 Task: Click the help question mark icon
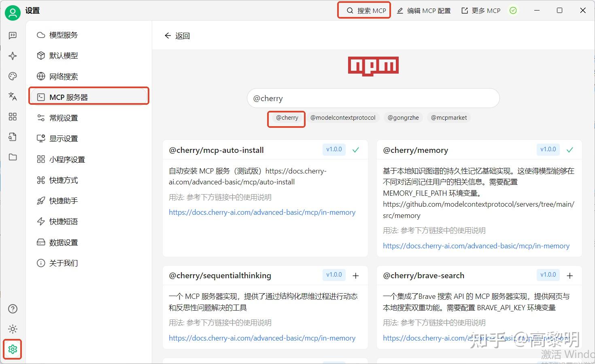pyautogui.click(x=13, y=309)
